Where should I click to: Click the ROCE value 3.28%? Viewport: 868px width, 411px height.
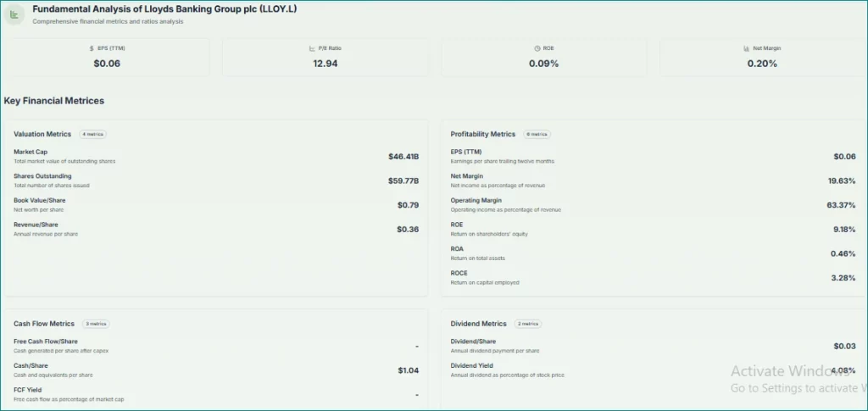coord(843,277)
